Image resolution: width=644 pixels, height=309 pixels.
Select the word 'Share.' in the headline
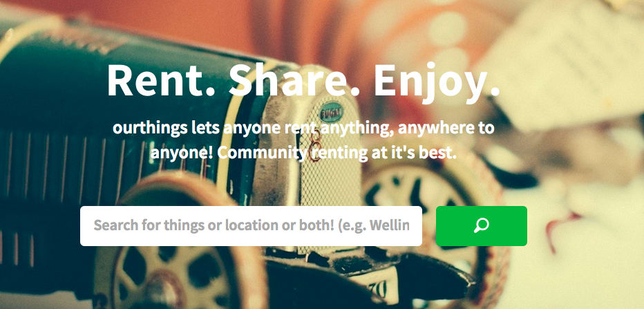pyautogui.click(x=292, y=81)
